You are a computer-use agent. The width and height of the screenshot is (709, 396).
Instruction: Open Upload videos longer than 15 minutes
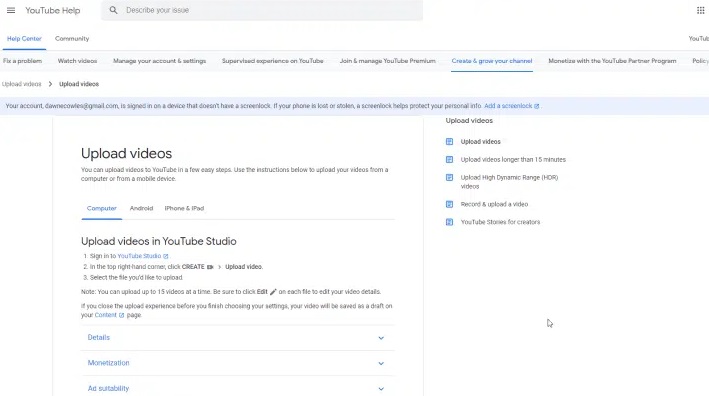pyautogui.click(x=513, y=160)
